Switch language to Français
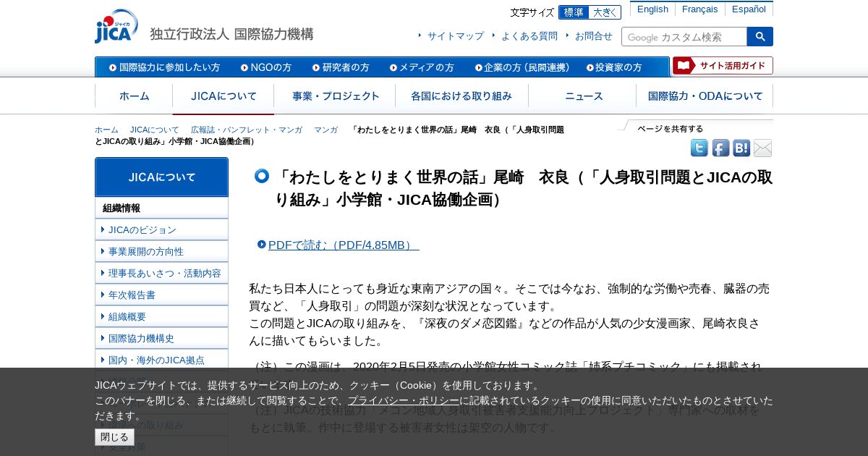Viewport: 868px width, 456px height. coord(699,9)
